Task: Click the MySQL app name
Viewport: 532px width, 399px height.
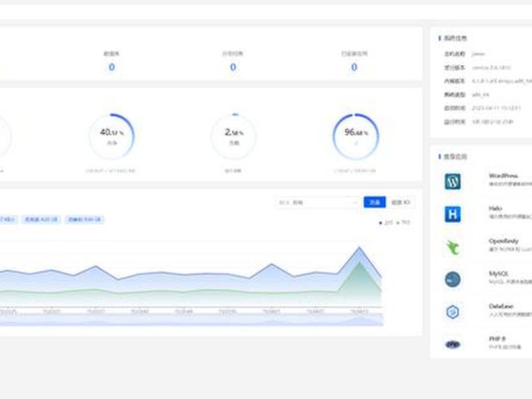Action: 498,273
